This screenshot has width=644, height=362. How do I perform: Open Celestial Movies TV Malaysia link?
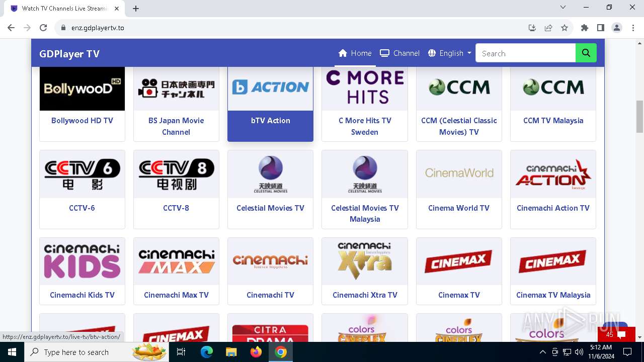pos(365,213)
